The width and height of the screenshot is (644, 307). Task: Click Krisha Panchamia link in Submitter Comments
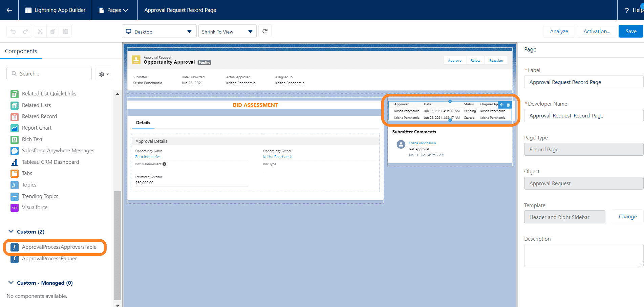(x=422, y=143)
